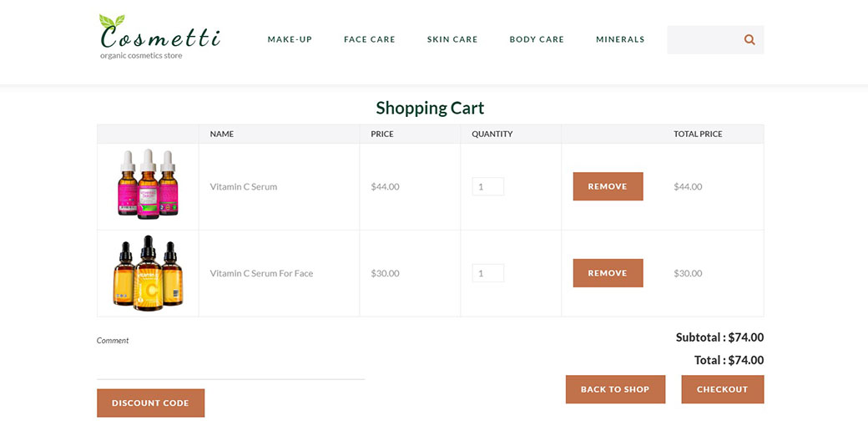
Task: Click quantity field for Serum For Face
Action: (x=487, y=273)
